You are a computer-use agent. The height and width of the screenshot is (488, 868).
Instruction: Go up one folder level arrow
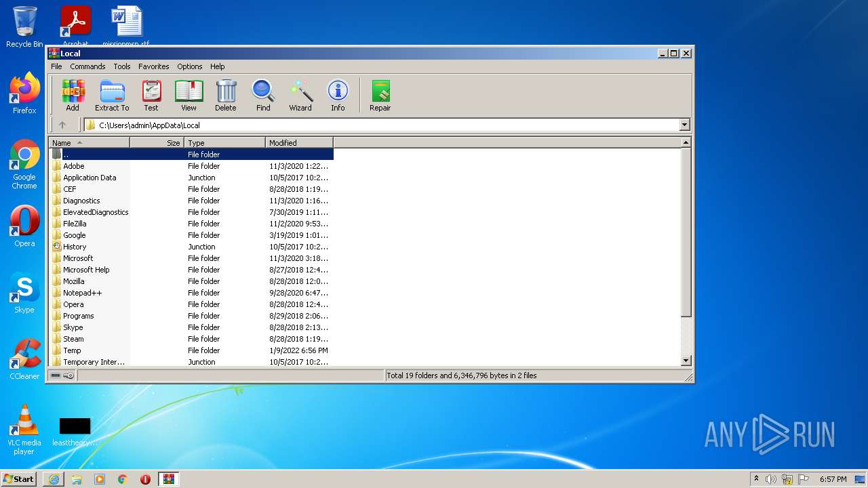coord(62,125)
